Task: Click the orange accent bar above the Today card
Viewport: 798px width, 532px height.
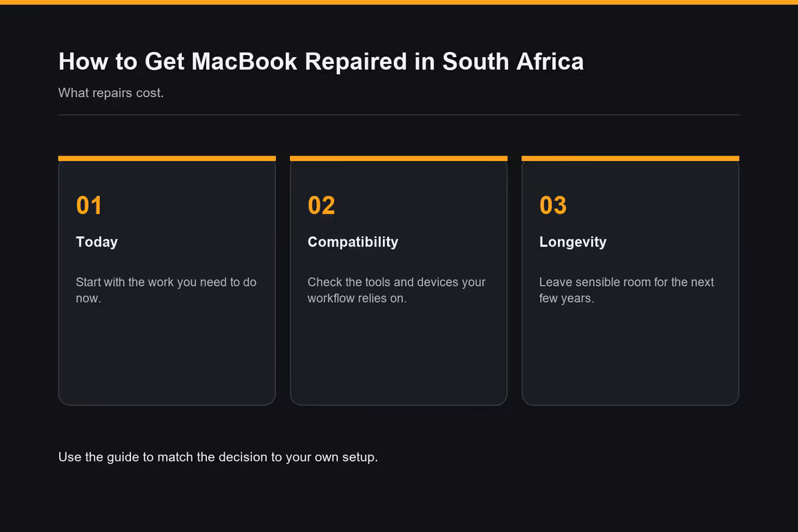Action: 167,158
